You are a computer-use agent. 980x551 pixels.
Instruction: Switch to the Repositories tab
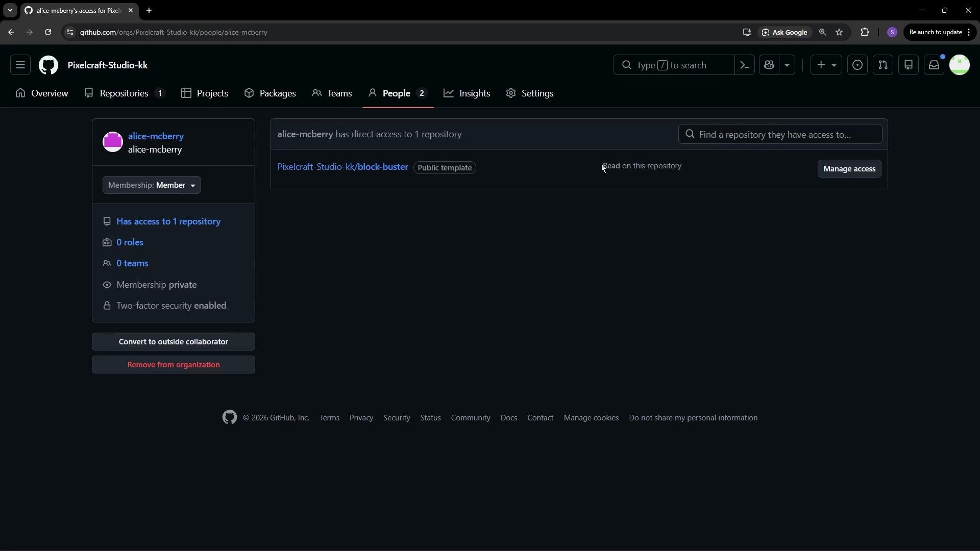[125, 93]
